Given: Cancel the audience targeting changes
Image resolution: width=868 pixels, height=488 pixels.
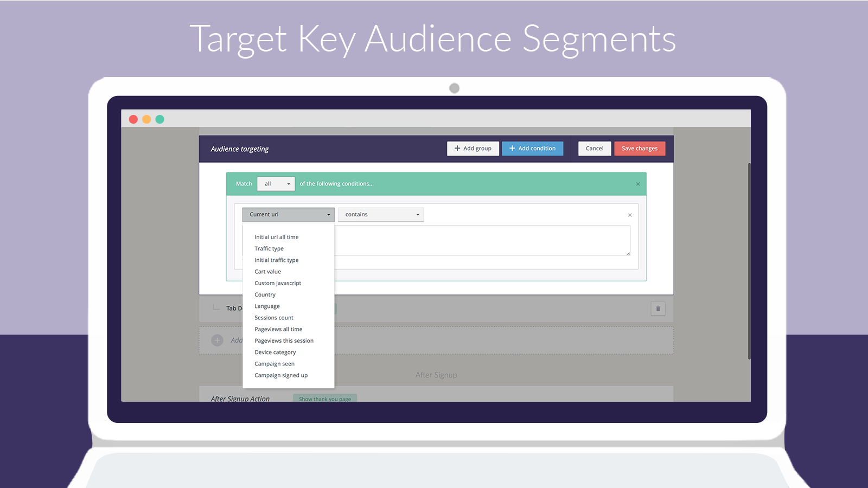Looking at the screenshot, I should click(595, 148).
